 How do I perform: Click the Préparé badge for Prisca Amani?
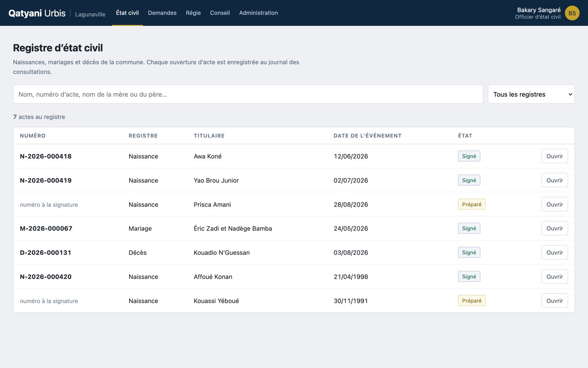pos(472,204)
